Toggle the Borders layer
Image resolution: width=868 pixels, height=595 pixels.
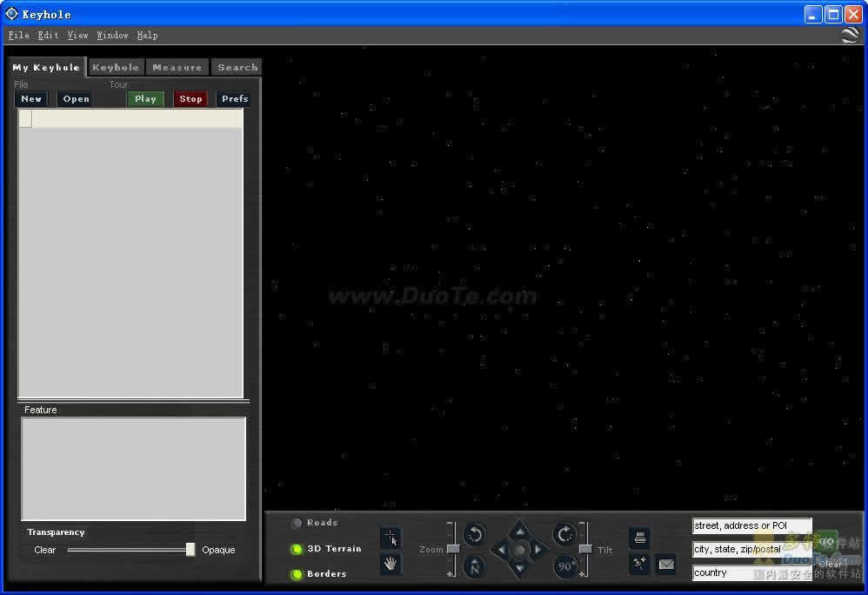point(297,574)
